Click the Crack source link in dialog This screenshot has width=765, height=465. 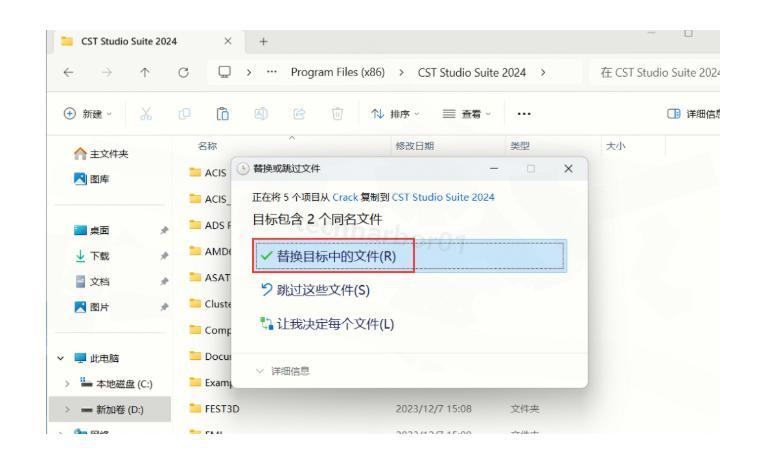[x=345, y=197]
